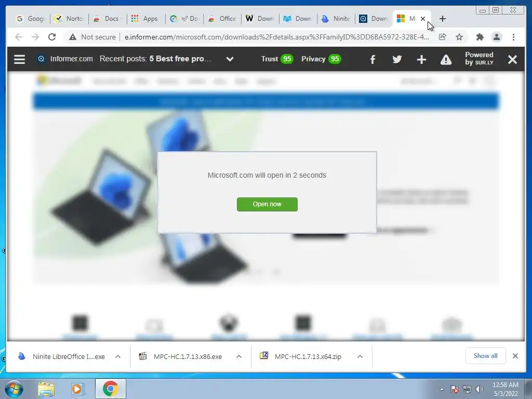Click Powered by SUR.LY link

(x=479, y=58)
